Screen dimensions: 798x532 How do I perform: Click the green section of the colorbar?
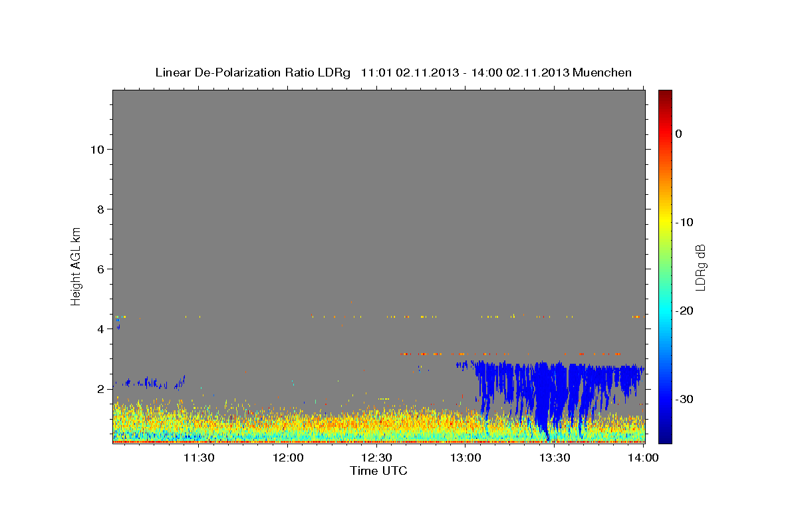[665, 266]
